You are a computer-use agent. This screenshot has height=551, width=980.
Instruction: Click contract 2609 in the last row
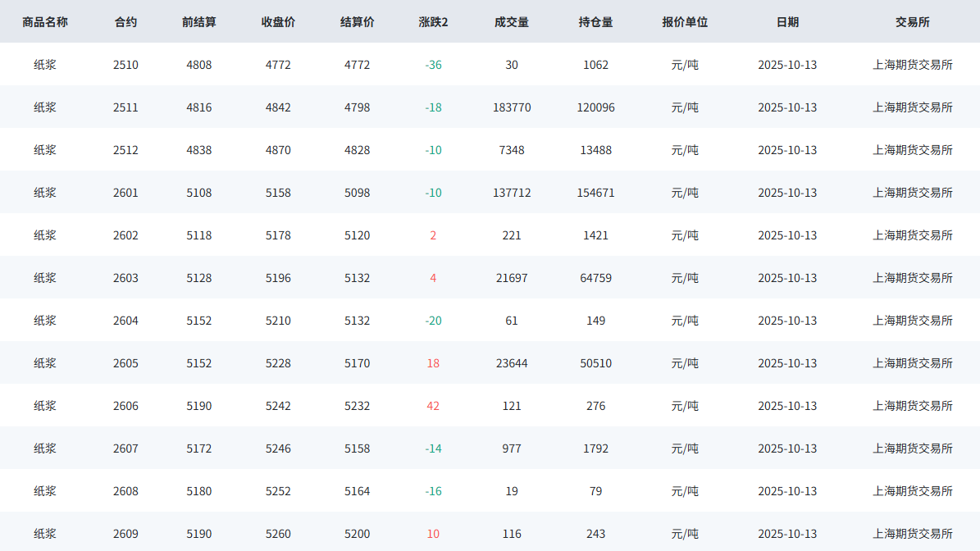[125, 534]
